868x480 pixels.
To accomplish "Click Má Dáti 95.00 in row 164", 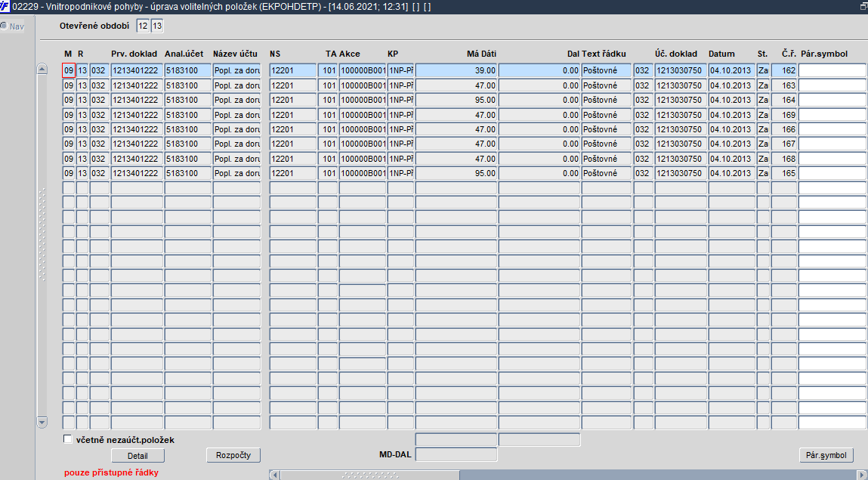I will point(456,100).
